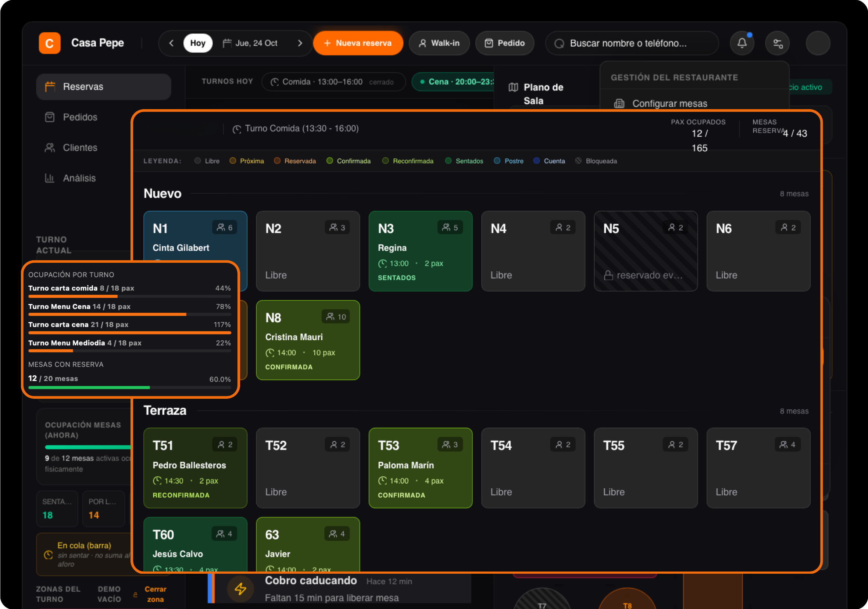This screenshot has height=609, width=868.
Task: Click the Bloqueada legend item
Action: [x=596, y=161]
